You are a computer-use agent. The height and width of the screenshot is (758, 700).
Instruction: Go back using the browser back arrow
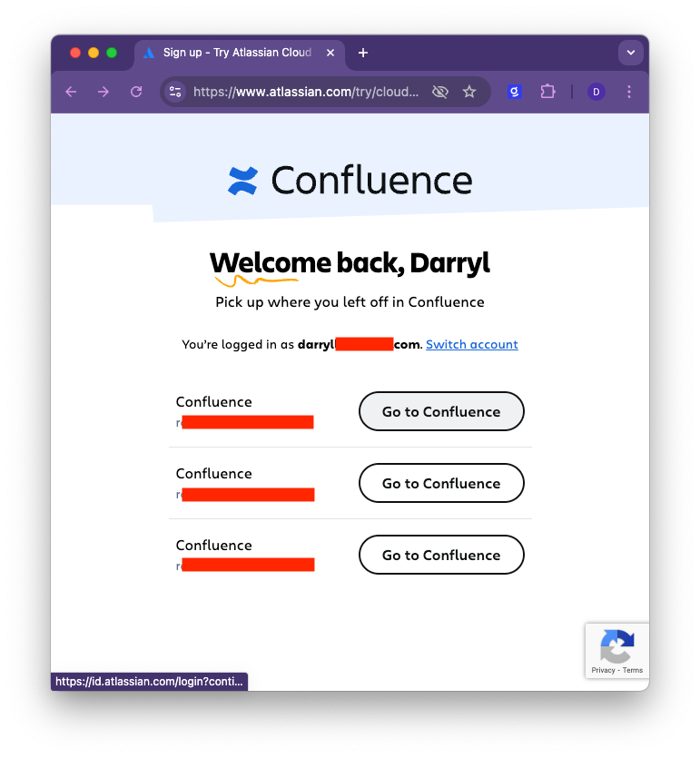click(71, 92)
